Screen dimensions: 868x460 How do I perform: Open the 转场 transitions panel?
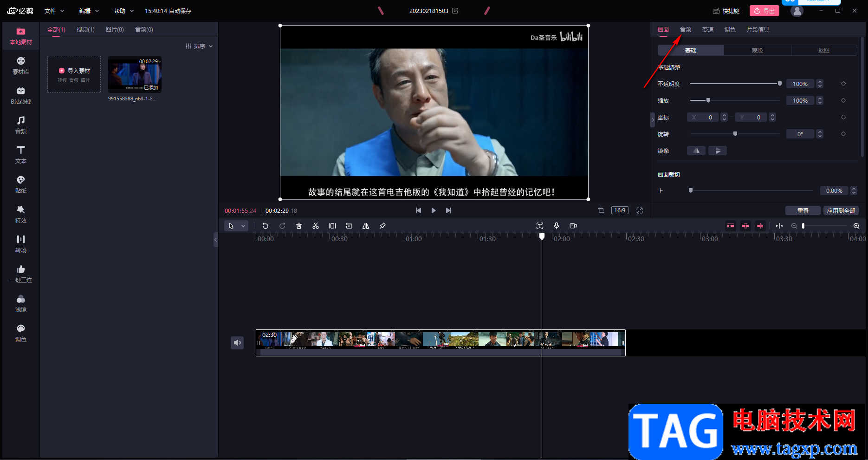pyautogui.click(x=21, y=244)
